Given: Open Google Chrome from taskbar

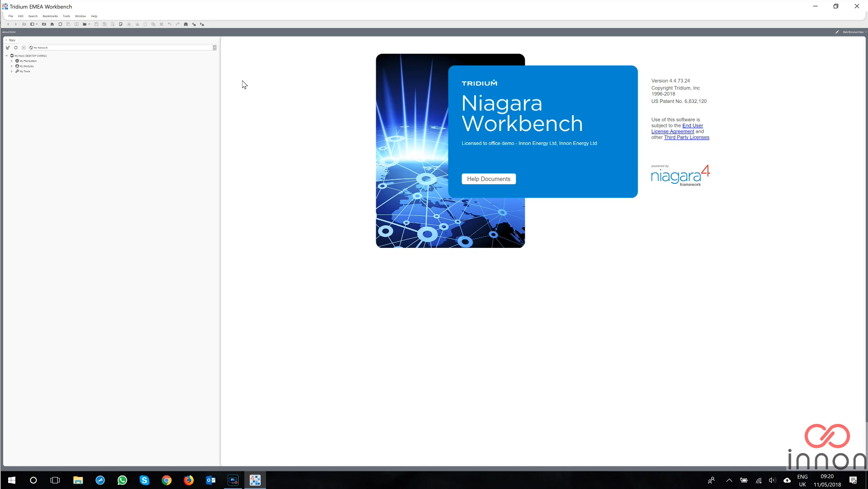Looking at the screenshot, I should tap(167, 480).
